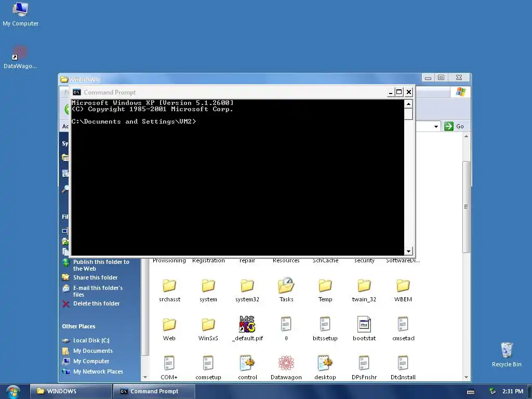Open the srchasst folder

[169, 290]
